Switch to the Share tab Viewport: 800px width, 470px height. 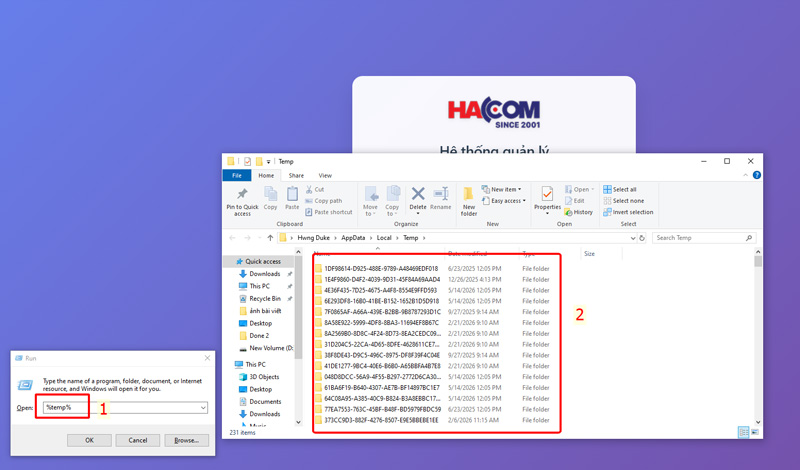tap(296, 175)
